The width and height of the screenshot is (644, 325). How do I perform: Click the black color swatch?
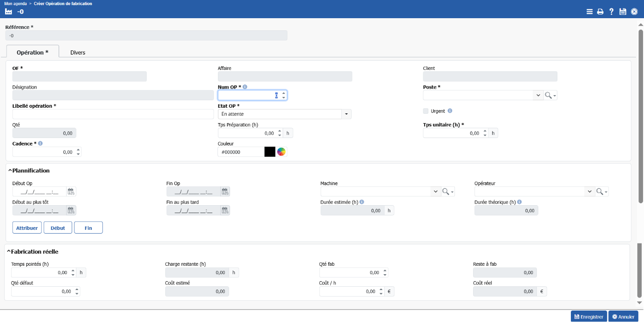pos(270,152)
